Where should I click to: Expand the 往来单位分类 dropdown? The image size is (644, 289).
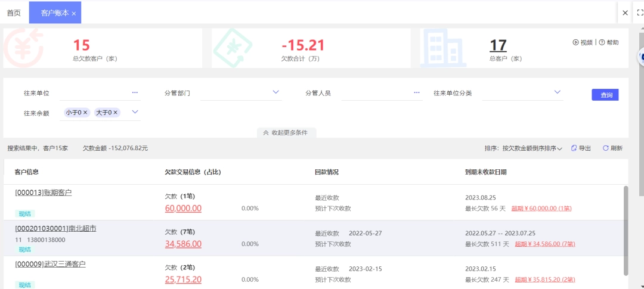point(558,92)
